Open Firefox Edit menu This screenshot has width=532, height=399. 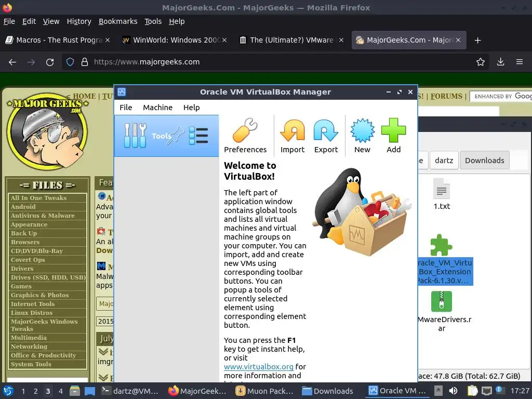pos(29,21)
